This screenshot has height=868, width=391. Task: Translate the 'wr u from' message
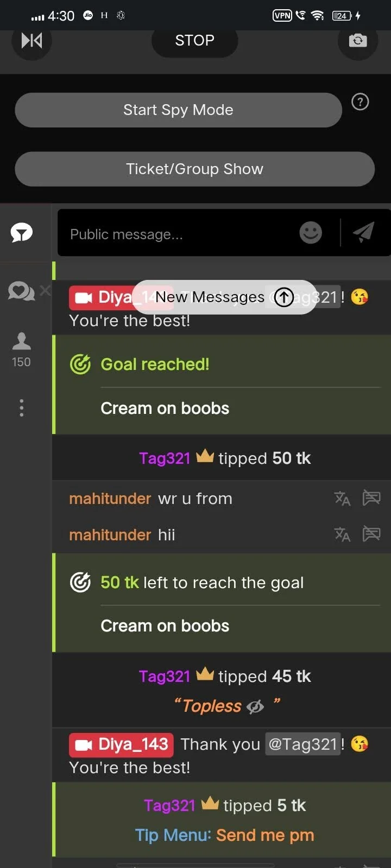(x=342, y=499)
